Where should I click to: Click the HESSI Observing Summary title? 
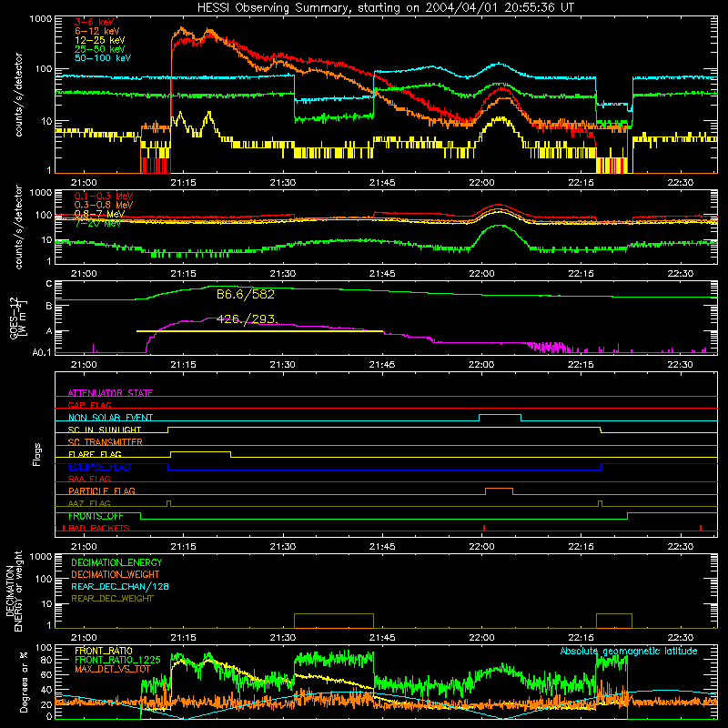pos(385,7)
